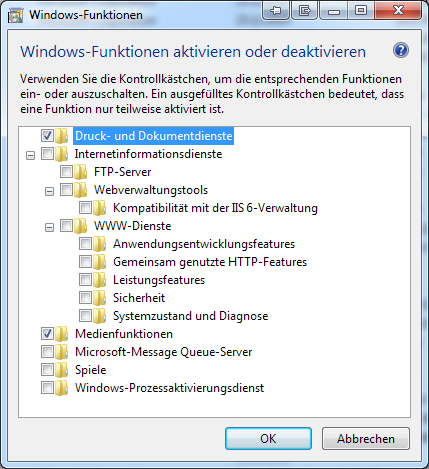Image resolution: width=429 pixels, height=469 pixels.
Task: Enable the Internetinformationsdienste checkbox
Action: coord(47,154)
